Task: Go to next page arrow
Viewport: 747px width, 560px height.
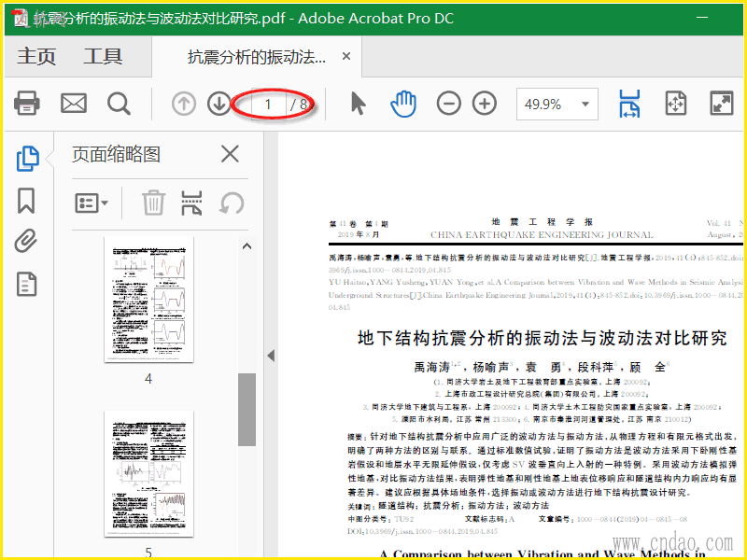Action: (219, 104)
